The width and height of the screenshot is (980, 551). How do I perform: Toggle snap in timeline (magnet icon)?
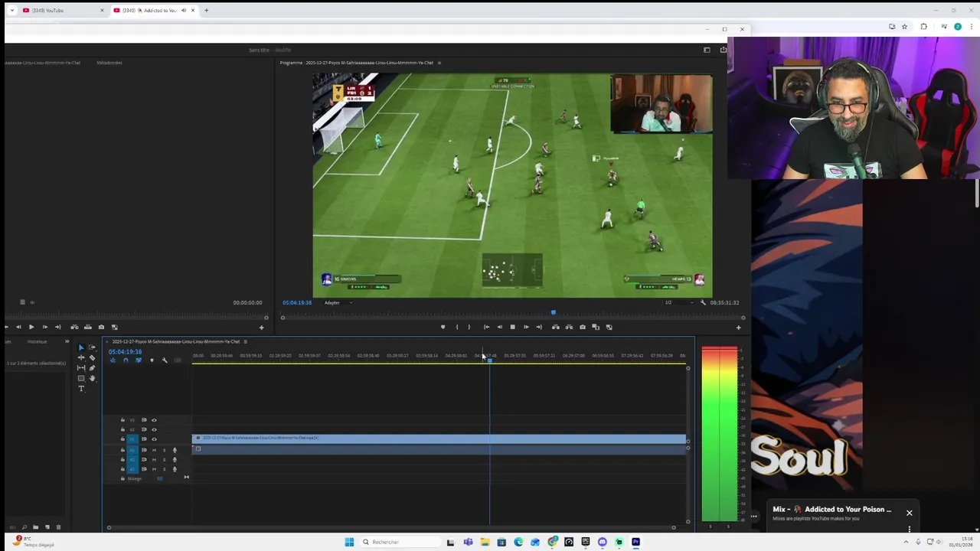click(126, 360)
